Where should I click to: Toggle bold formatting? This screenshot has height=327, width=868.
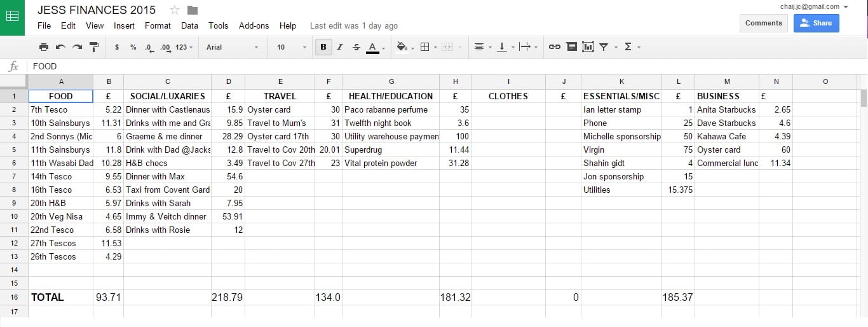[323, 47]
